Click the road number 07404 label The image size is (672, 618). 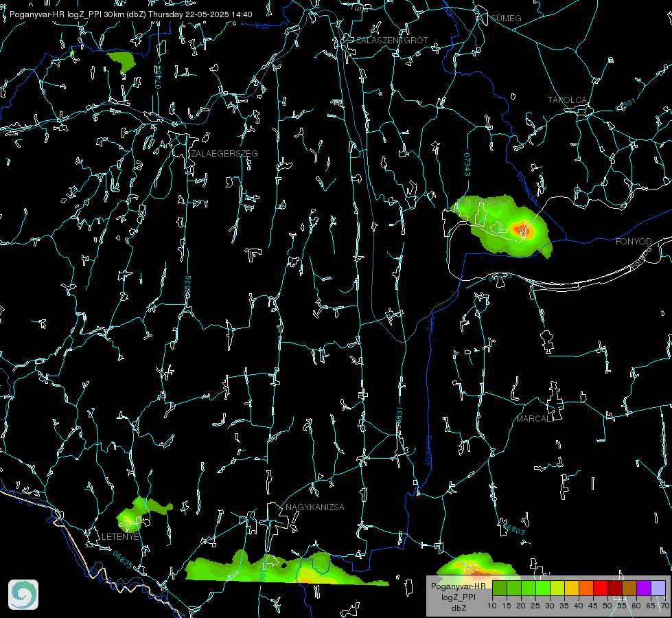(159, 77)
